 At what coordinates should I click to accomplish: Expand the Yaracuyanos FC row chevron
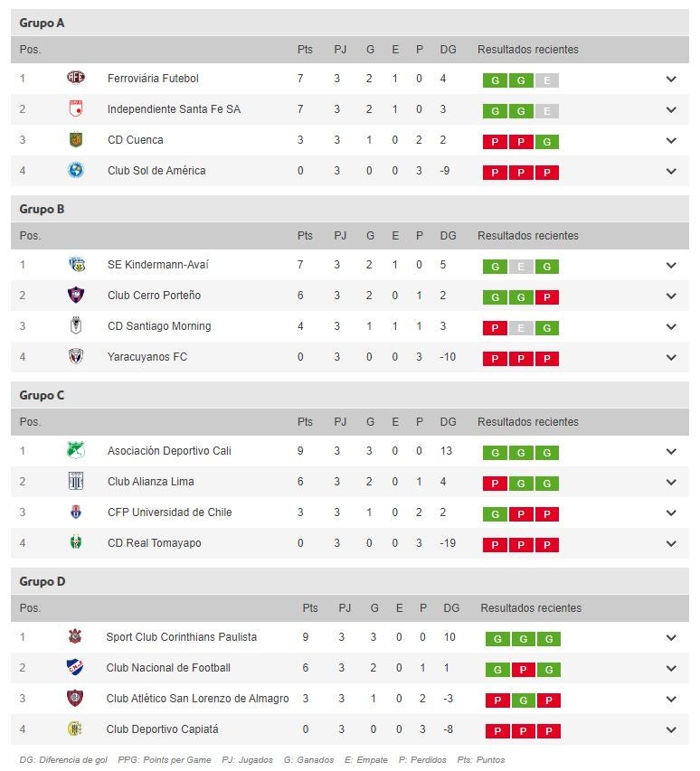point(670,357)
